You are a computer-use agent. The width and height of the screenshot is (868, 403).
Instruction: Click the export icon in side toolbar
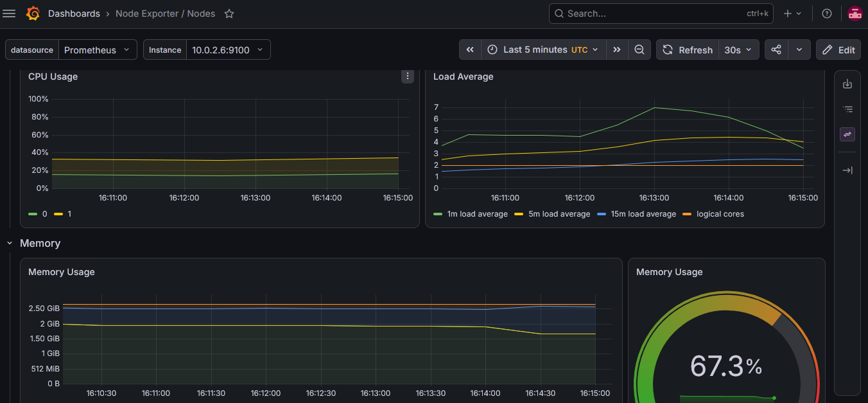[x=847, y=84]
